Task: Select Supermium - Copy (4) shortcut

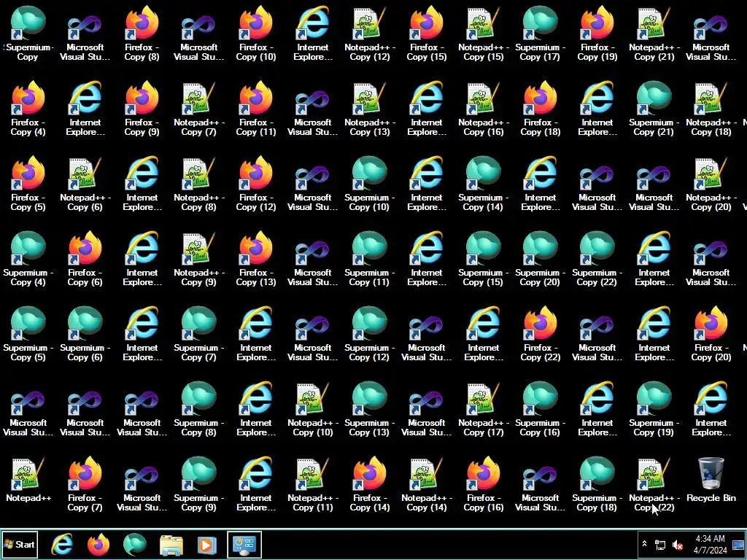Action: point(28,259)
